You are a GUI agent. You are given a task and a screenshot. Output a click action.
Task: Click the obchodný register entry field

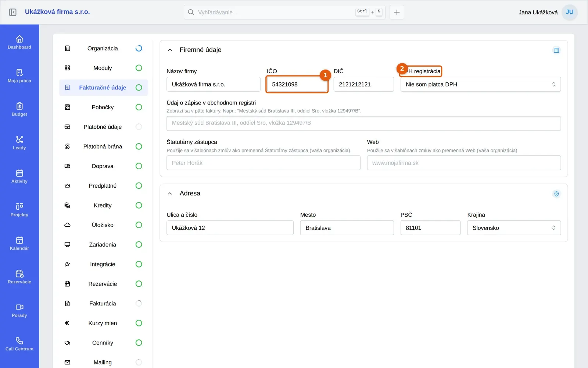tap(363, 123)
